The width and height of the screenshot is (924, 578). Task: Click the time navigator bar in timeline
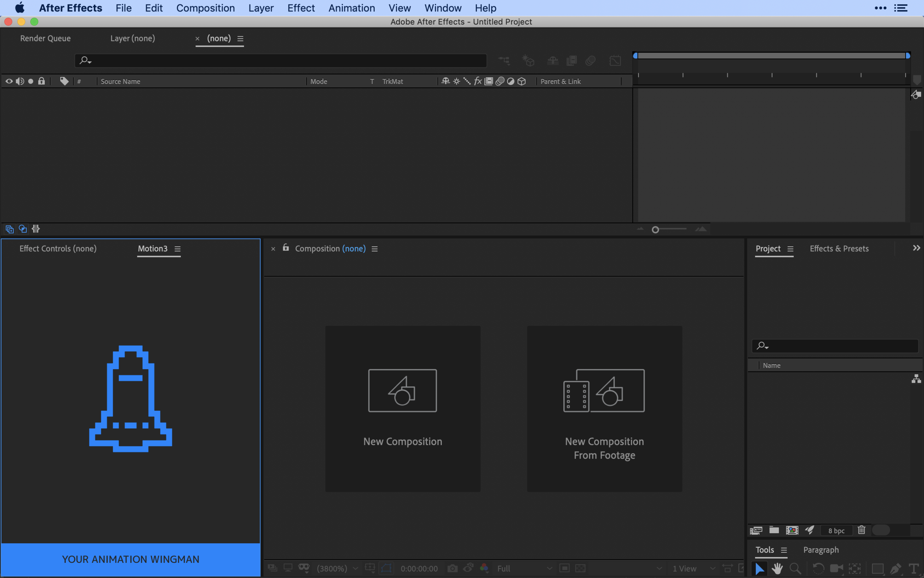tap(772, 56)
